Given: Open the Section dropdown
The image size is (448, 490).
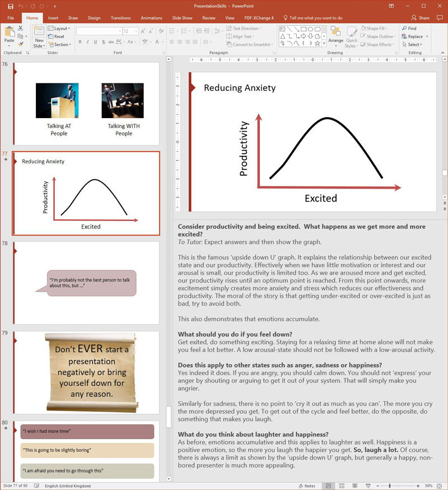Looking at the screenshot, I should pyautogui.click(x=60, y=44).
